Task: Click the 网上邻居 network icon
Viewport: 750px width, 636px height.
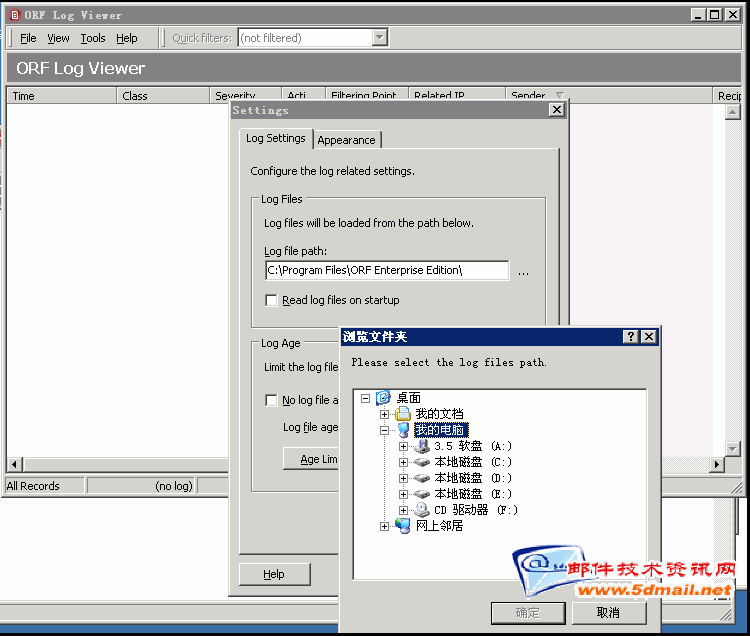Action: 403,526
